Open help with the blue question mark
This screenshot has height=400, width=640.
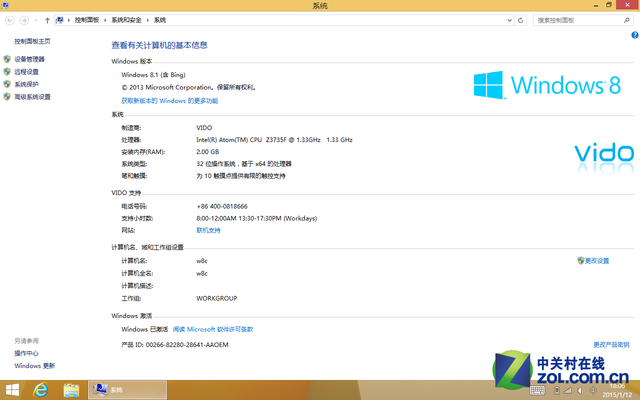coord(635,35)
